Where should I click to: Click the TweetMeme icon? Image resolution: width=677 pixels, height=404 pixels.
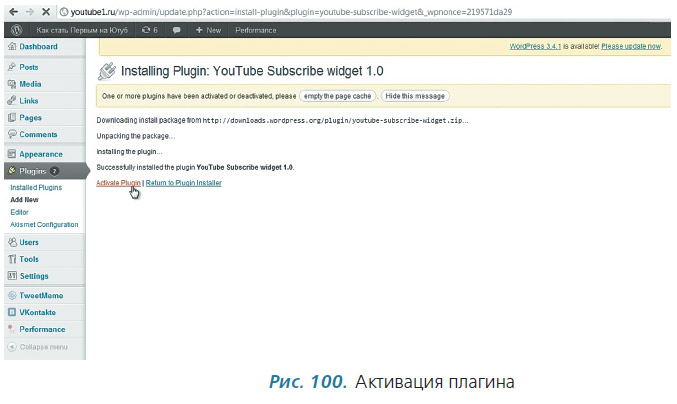tap(12, 296)
